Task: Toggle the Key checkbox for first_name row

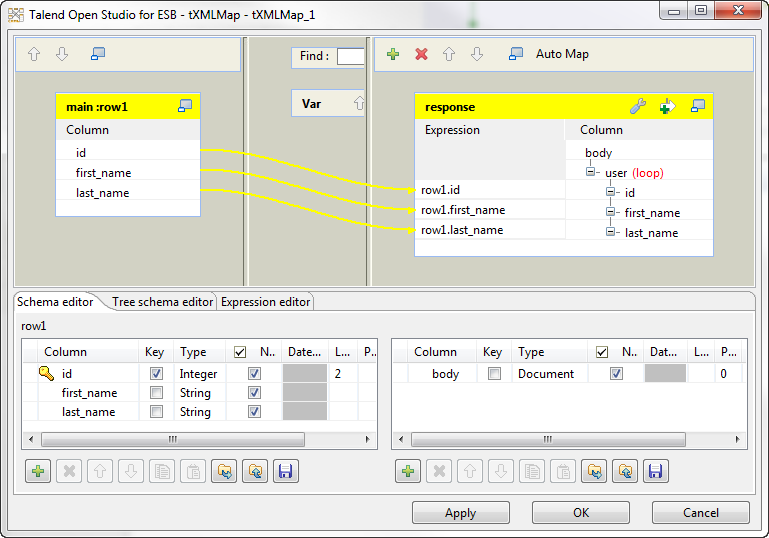Action: coord(155,393)
